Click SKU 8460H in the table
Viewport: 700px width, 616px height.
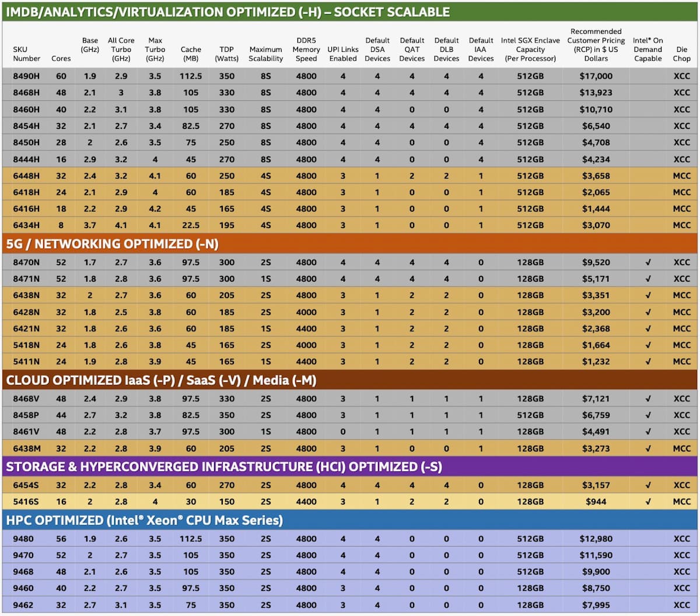[26, 109]
